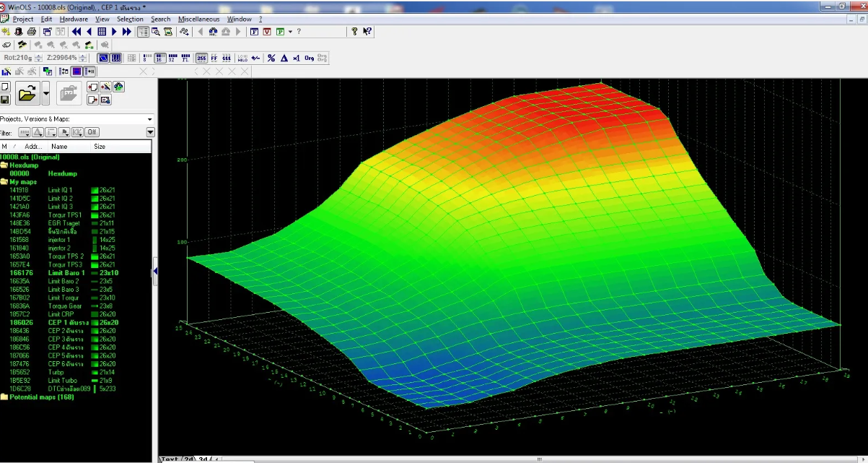Open a project file with the folder icon

click(29, 92)
